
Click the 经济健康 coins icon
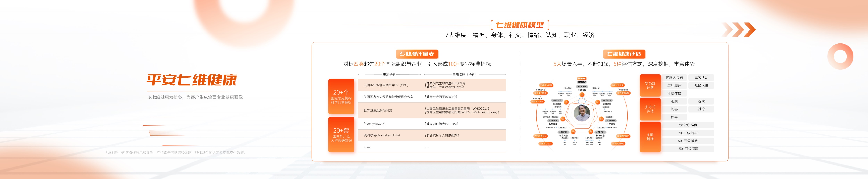coord(566,102)
